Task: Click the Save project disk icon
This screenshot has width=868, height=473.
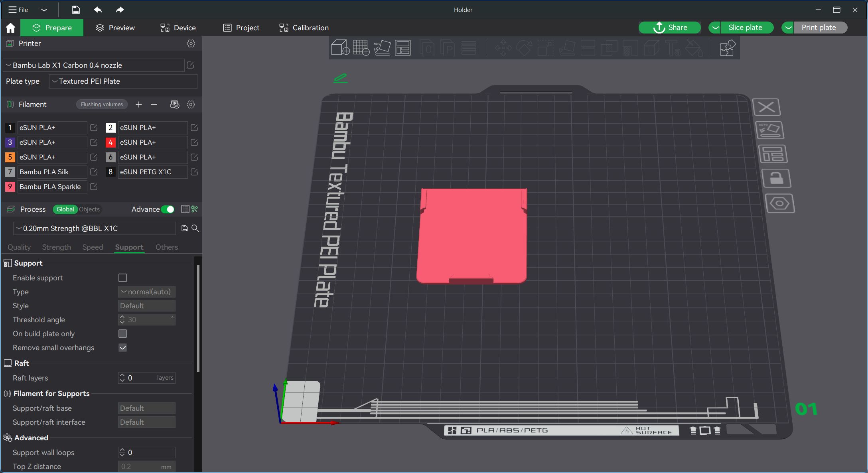Action: click(76, 10)
